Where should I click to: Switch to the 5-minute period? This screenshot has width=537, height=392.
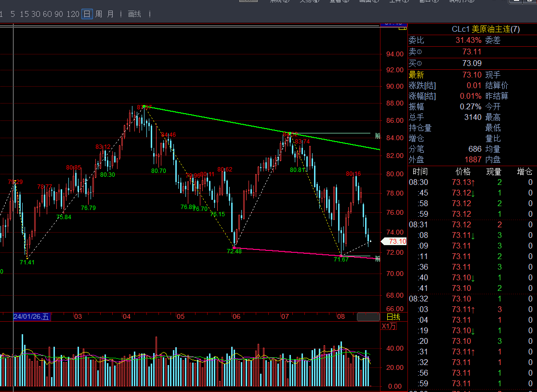click(13, 14)
